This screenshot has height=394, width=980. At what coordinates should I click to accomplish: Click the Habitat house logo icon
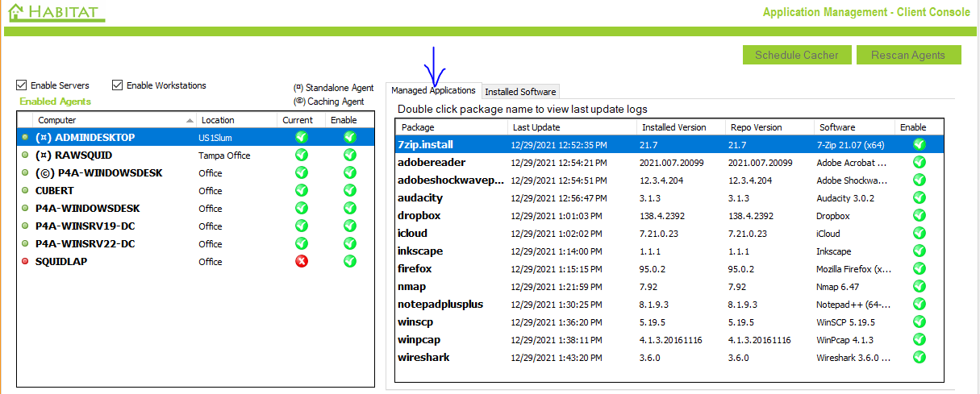pos(16,12)
